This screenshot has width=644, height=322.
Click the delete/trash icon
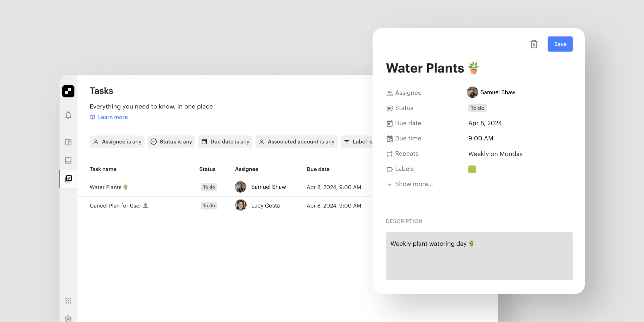pos(534,44)
